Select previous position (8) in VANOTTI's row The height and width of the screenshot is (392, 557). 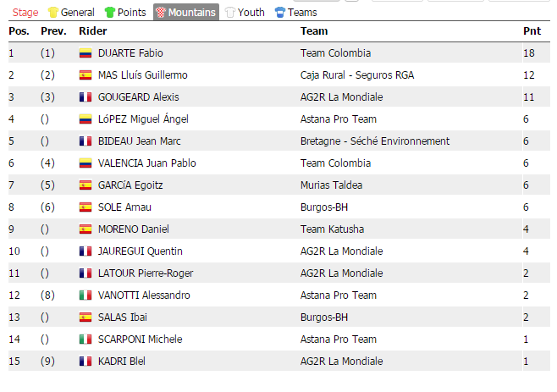coord(47,295)
